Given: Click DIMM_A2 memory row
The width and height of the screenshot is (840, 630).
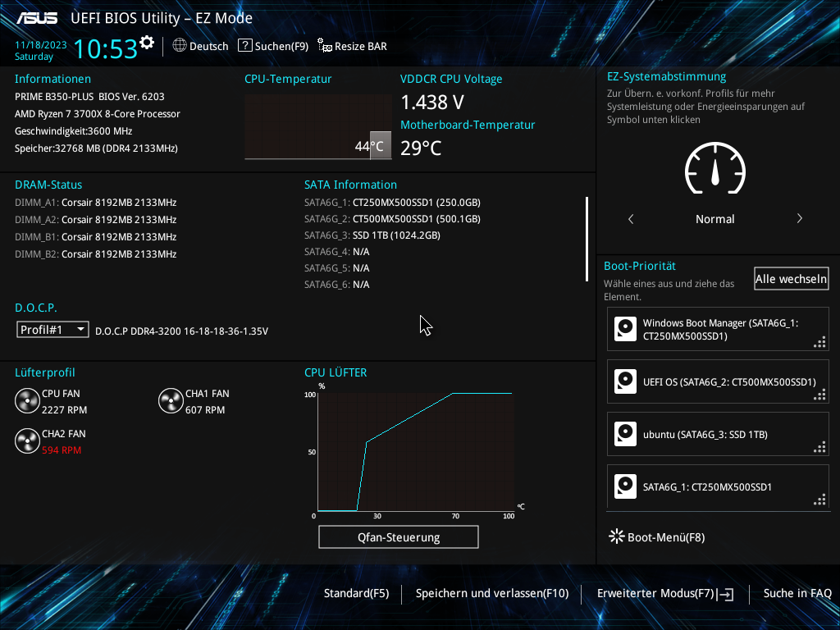Looking at the screenshot, I should (95, 220).
